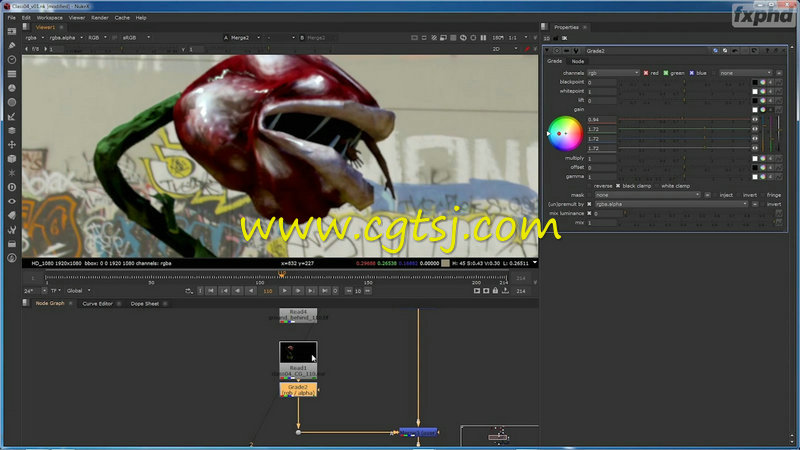Click the loop mode icon on timeline

(189, 291)
